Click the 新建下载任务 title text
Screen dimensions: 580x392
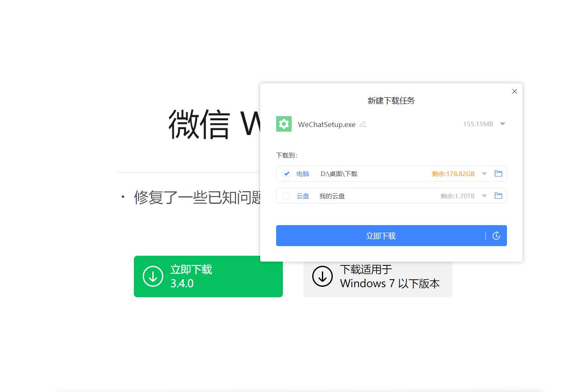click(x=391, y=101)
